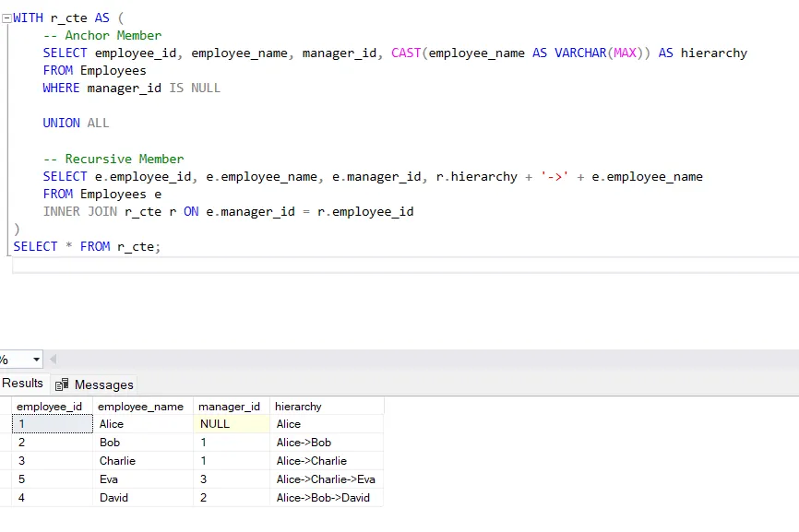Click the Messages tab document icon

coord(63,384)
